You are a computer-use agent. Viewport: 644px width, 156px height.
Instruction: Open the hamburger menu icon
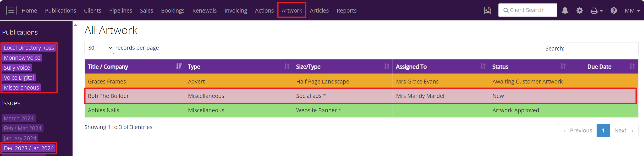pos(11,10)
